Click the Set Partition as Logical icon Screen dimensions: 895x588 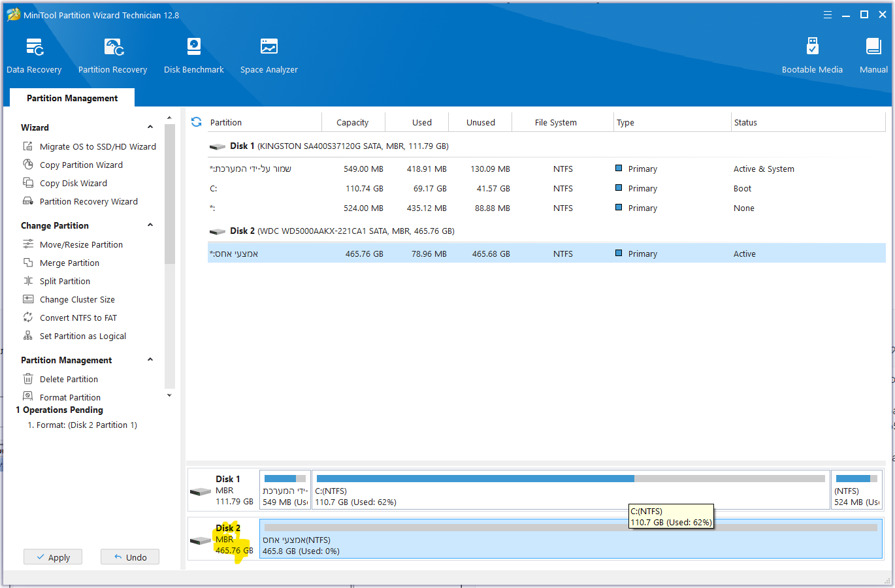click(28, 336)
